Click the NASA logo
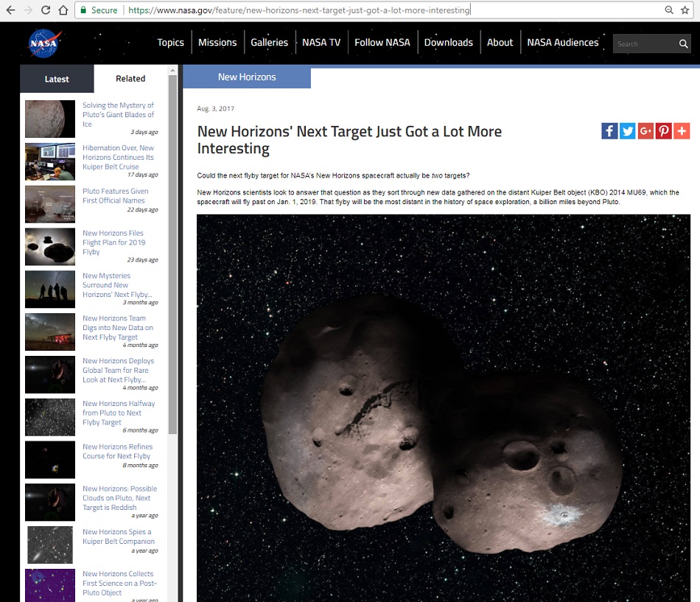700x602 pixels. click(x=44, y=43)
